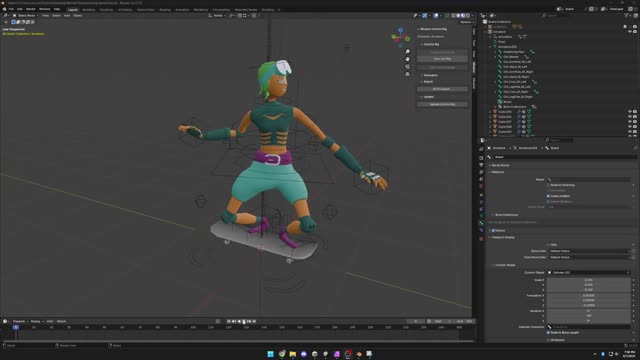This screenshot has width=640, height=360.
Task: Collapse the Viewport Display panel
Action: [x=502, y=237]
